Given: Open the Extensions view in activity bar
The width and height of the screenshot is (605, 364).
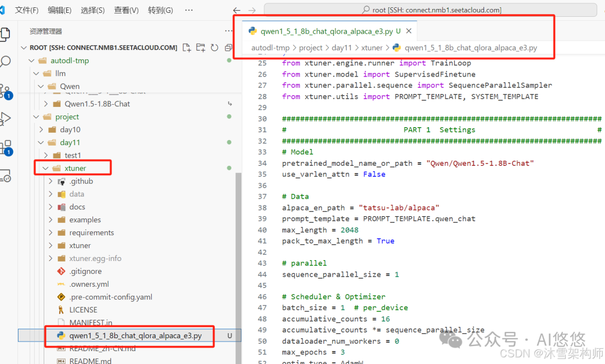Looking at the screenshot, I should [x=5, y=147].
